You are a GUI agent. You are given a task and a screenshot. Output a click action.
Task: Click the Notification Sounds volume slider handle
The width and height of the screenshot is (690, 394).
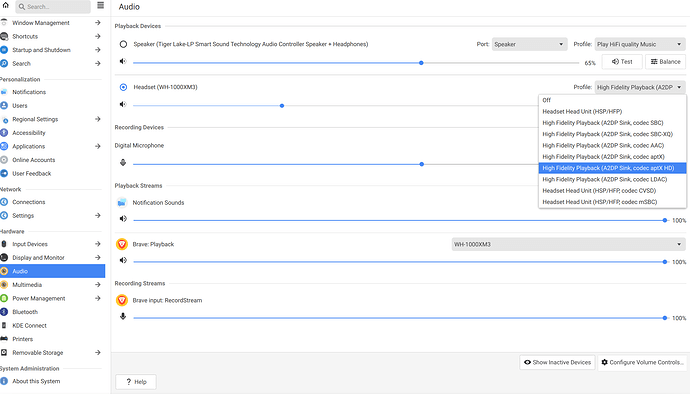click(x=664, y=220)
